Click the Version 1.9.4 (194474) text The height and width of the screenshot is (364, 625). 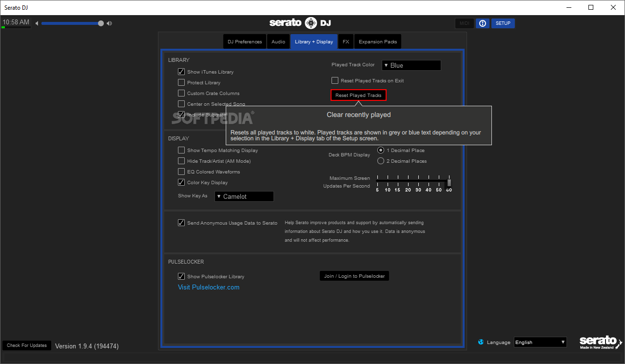pos(87,346)
